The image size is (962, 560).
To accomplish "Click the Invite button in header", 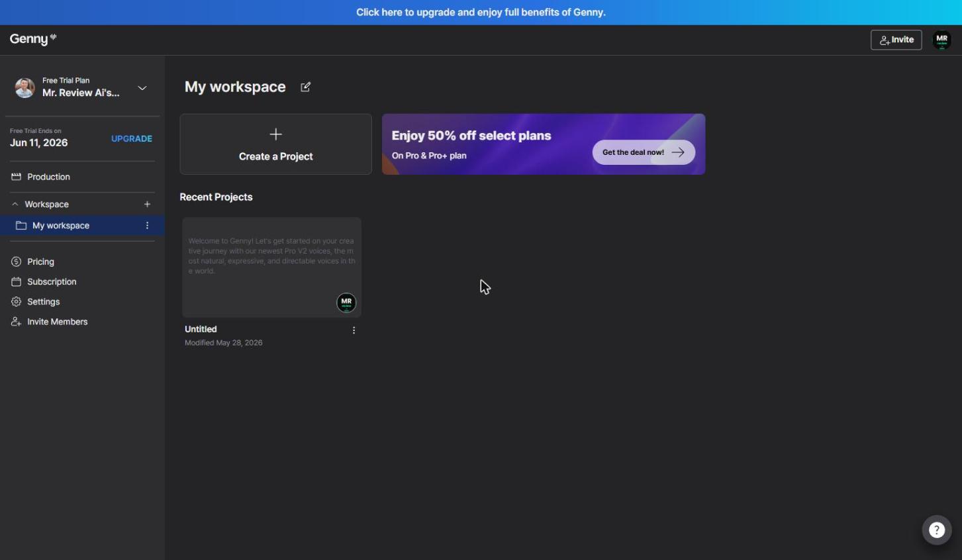I will [x=896, y=40].
